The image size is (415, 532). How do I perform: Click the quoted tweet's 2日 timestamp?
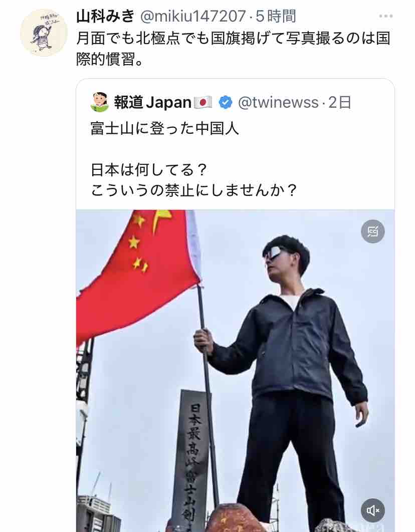[x=340, y=102]
